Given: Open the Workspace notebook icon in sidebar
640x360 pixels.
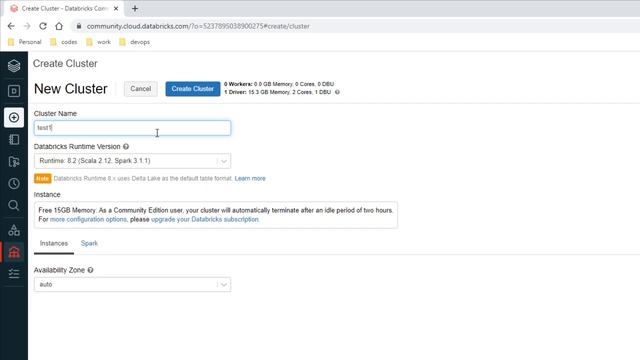Looking at the screenshot, I should 14,140.
